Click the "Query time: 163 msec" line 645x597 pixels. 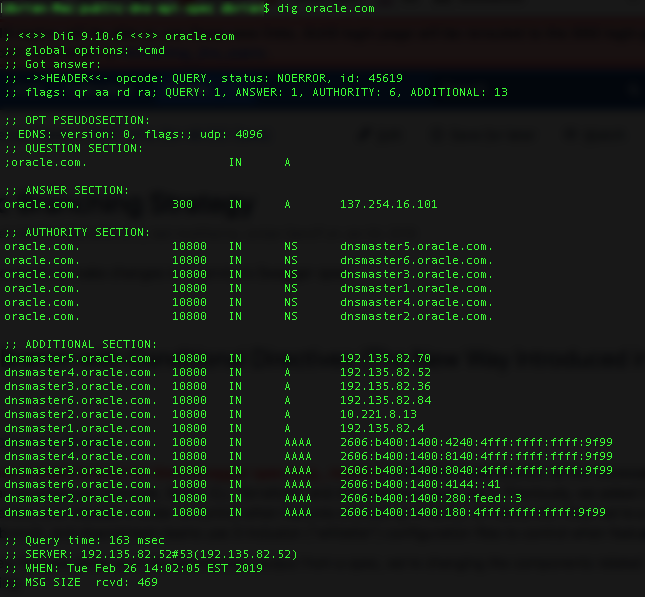[80, 540]
